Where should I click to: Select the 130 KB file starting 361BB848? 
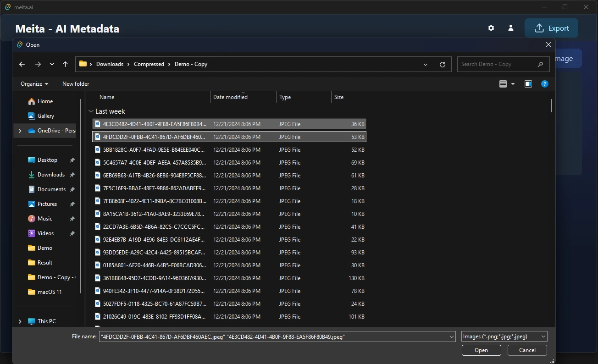155,278
